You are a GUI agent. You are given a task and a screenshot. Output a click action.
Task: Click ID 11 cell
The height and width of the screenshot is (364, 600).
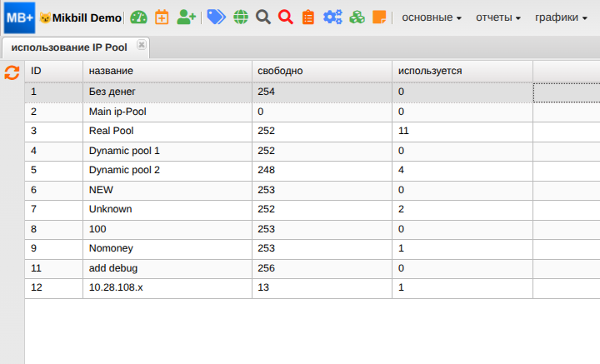coord(54,268)
